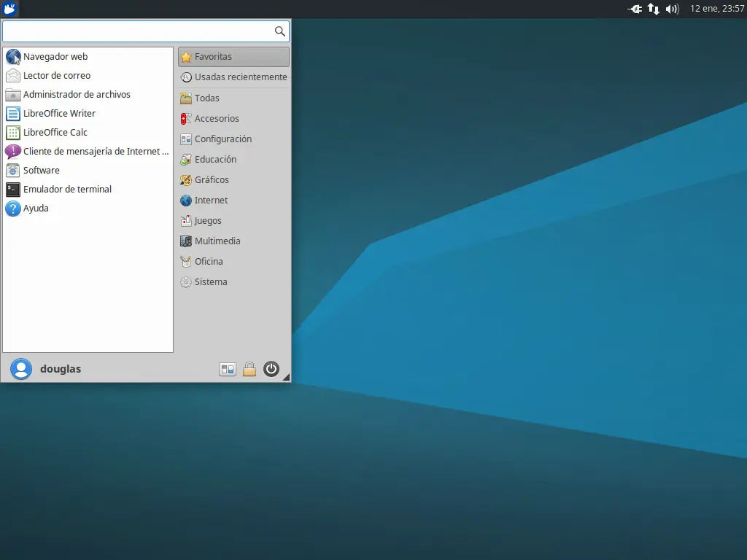The height and width of the screenshot is (560, 747).
Task: Open the Sistema category
Action: pos(233,282)
